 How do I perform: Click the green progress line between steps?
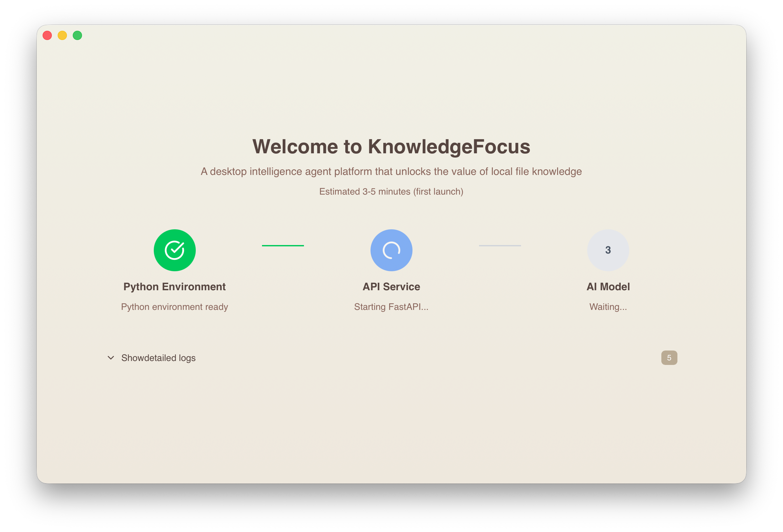tap(283, 245)
